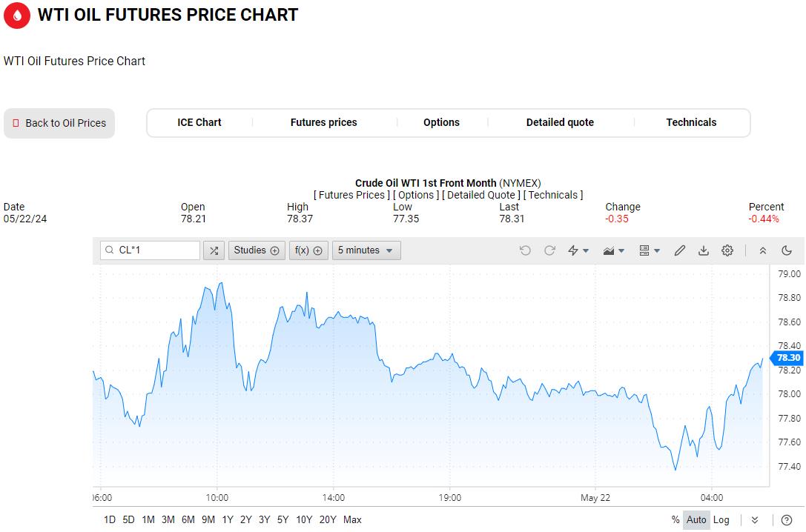This screenshot has width=806, height=532.
Task: Open the 5 minutes interval dropdown
Action: (366, 250)
